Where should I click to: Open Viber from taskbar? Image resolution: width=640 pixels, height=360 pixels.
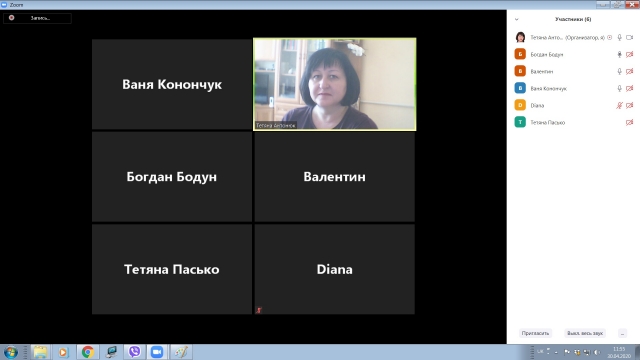pyautogui.click(x=134, y=352)
